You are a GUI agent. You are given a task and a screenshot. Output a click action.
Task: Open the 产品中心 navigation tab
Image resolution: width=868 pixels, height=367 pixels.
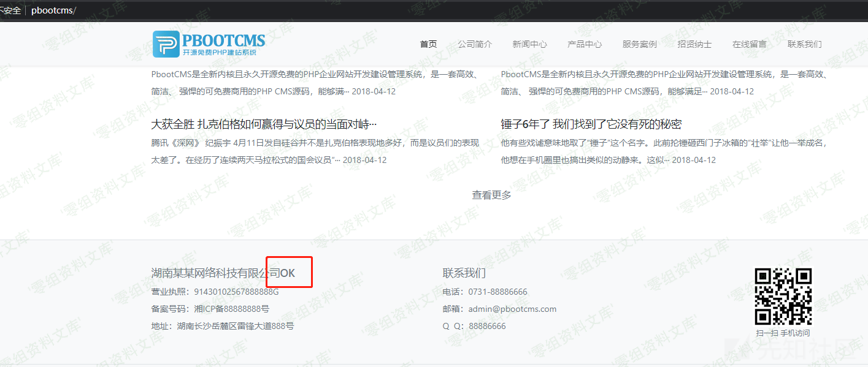[584, 44]
